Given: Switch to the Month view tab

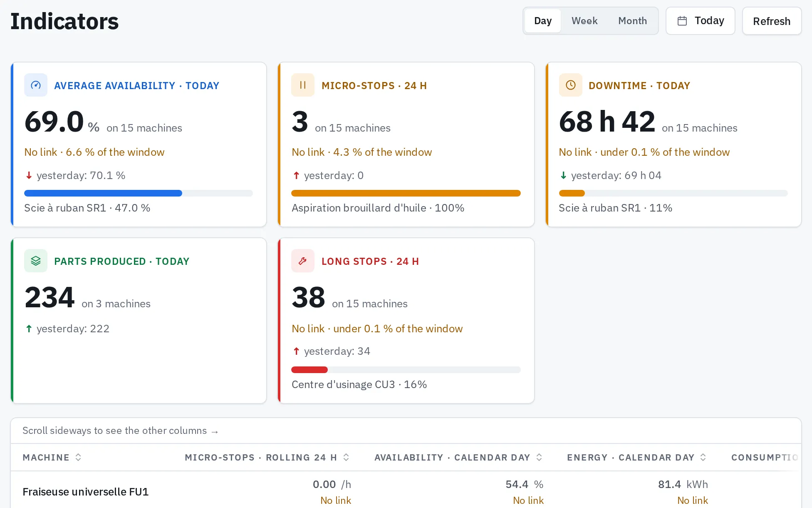Looking at the screenshot, I should point(632,21).
